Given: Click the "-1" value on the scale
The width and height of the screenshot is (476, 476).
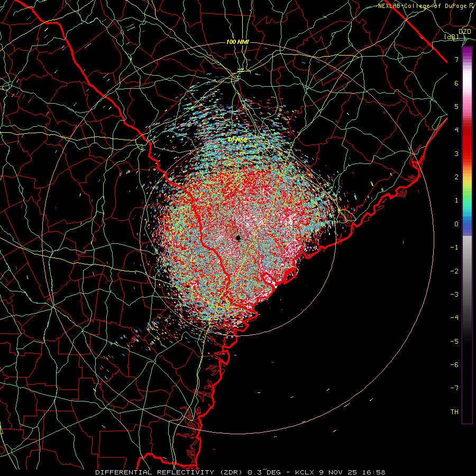Looking at the screenshot, I should tap(454, 248).
